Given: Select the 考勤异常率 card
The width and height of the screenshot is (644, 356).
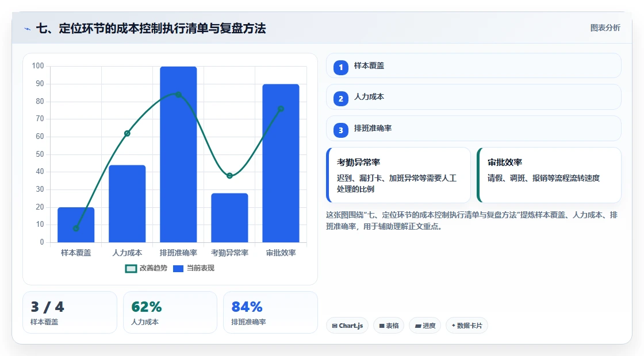Looking at the screenshot, I should 398,175.
